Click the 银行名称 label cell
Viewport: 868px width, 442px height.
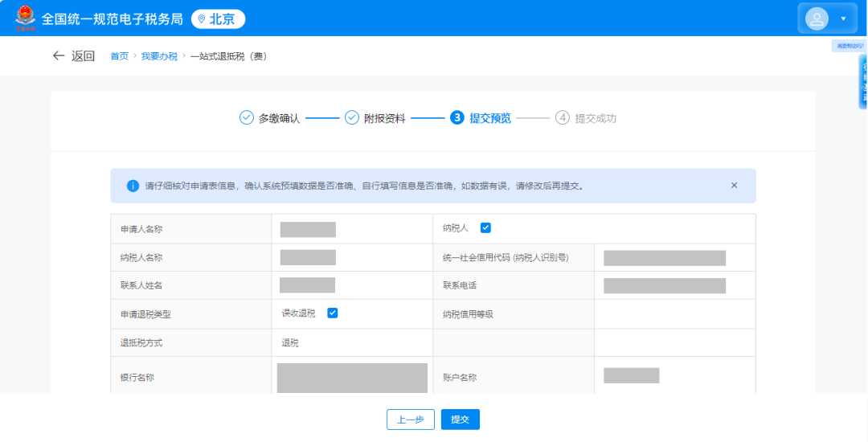pos(191,377)
